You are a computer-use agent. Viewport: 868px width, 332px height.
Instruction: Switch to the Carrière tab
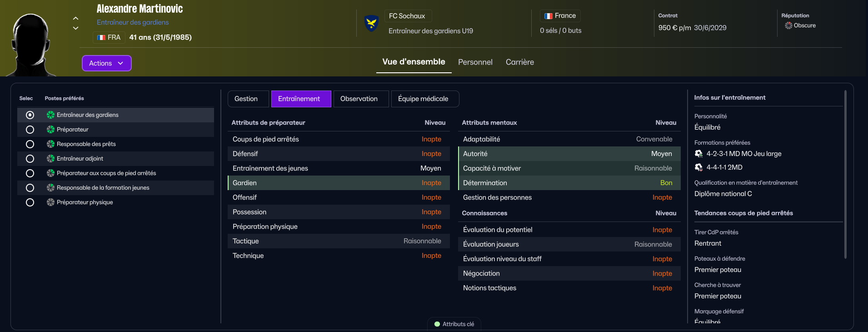coord(519,62)
